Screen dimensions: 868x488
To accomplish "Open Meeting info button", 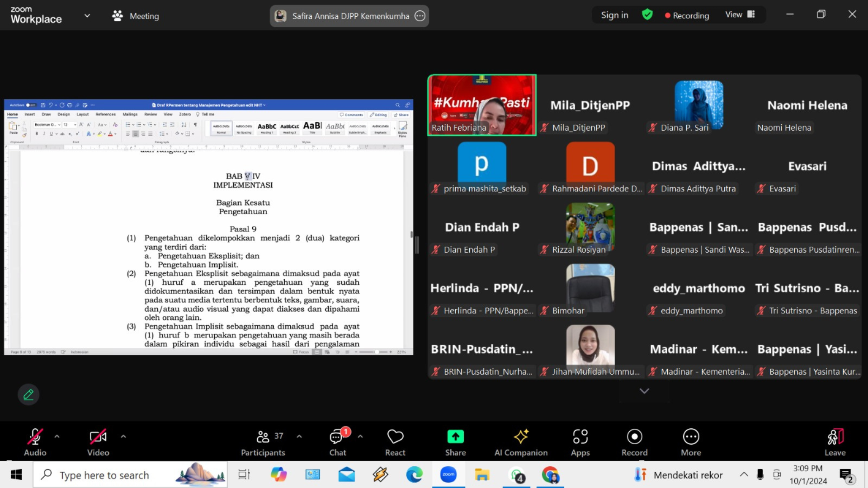I will 136,16.
